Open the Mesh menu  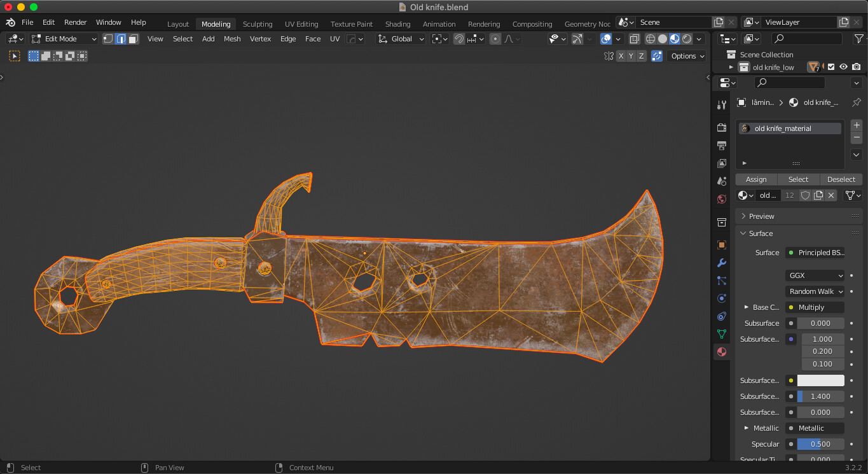232,39
